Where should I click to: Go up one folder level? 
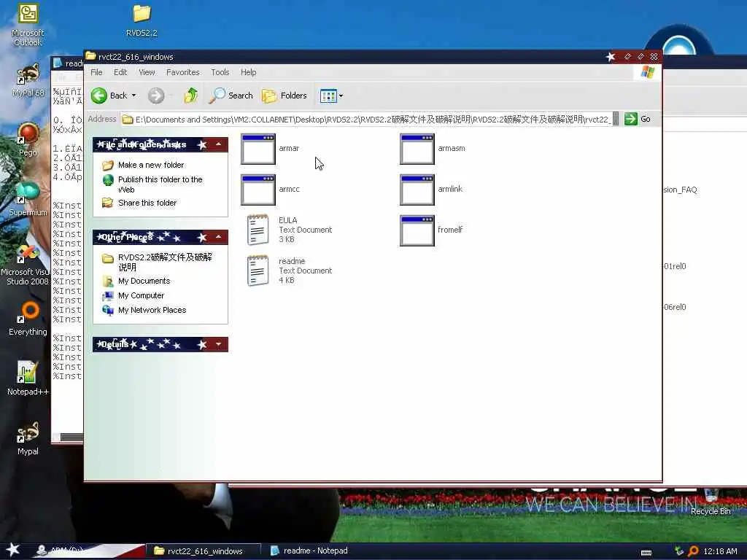[x=190, y=96]
